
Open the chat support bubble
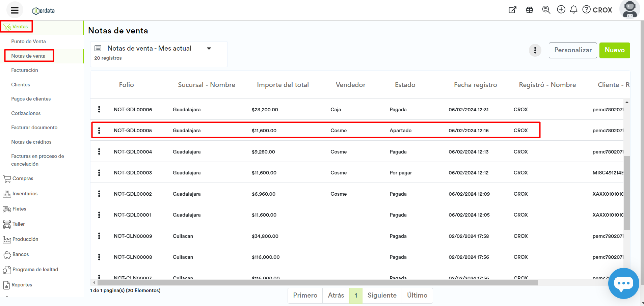tap(623, 283)
